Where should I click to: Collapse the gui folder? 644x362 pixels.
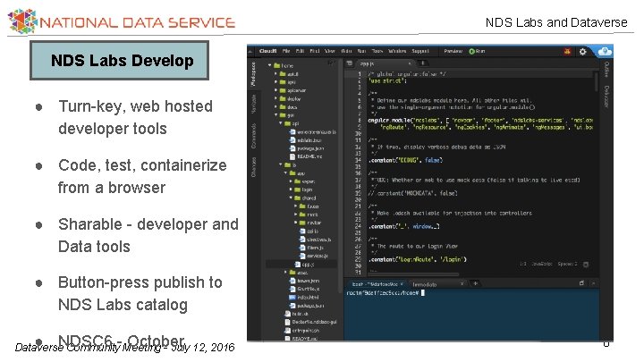275,115
